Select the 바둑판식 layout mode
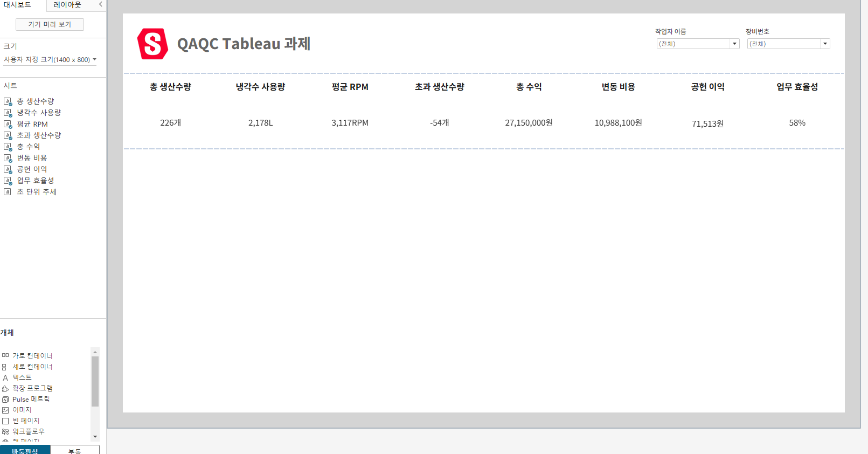This screenshot has height=454, width=868. point(25,450)
